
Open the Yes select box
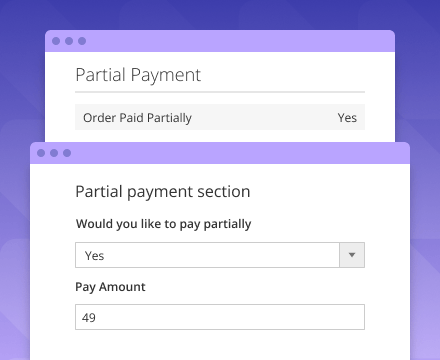220,255
